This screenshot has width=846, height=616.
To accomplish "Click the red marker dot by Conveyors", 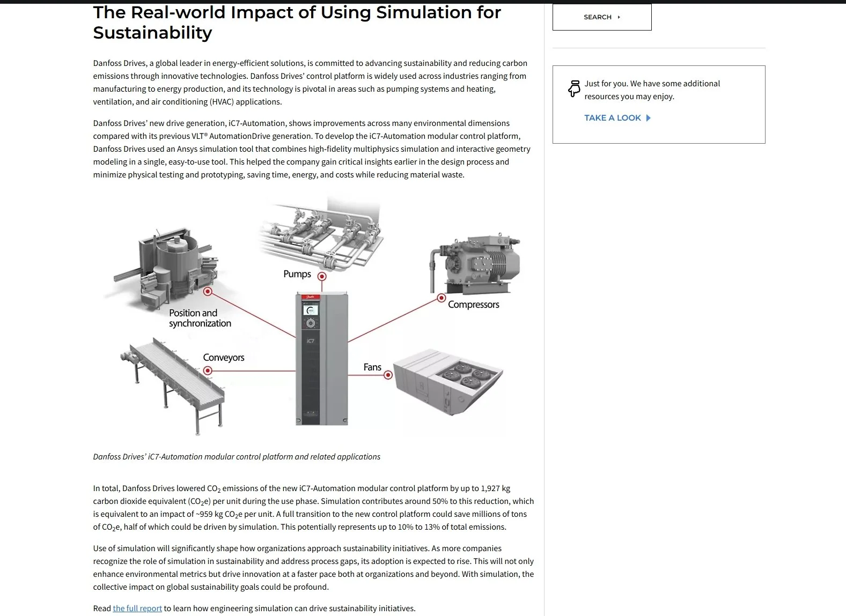I will tap(208, 370).
